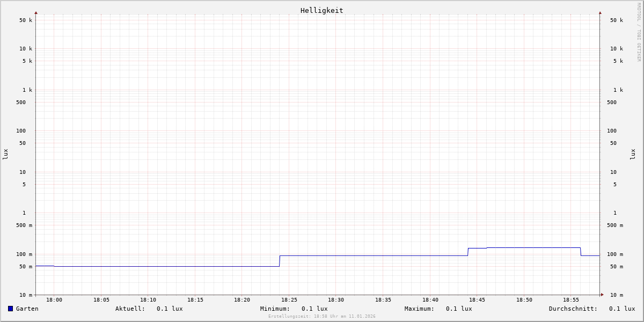Screen dimensions: 644x322
Task: Click the "Aktuell:" label in the legend
Action: tap(130, 309)
